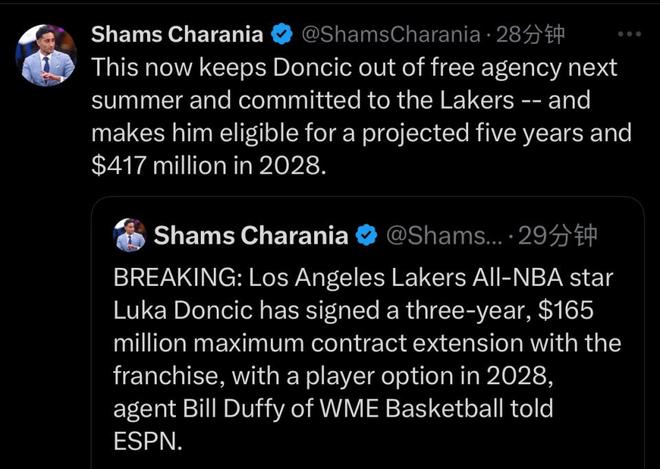
Task: Click the top tweet's Shams Charania name
Action: tap(177, 34)
